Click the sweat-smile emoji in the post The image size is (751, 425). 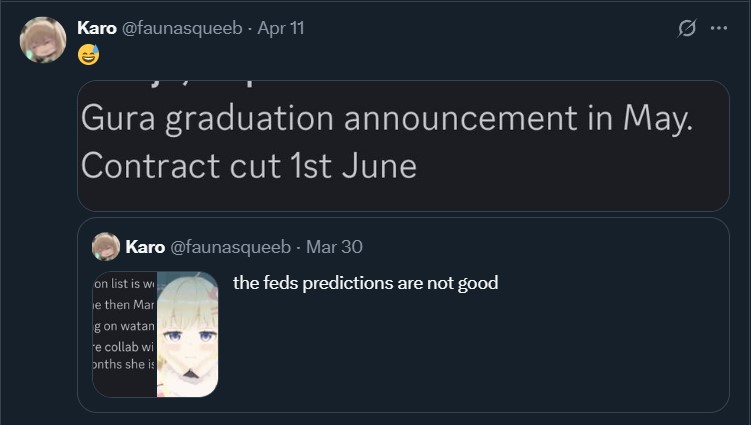click(89, 55)
